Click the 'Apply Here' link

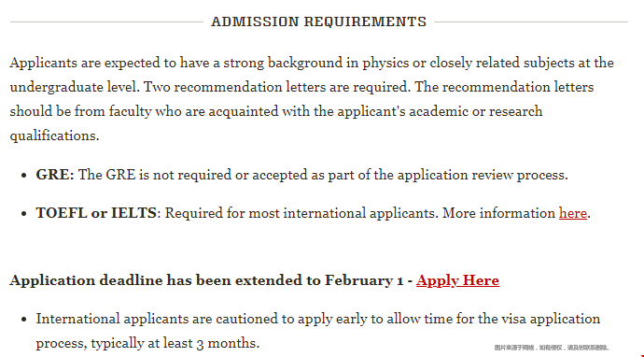tap(457, 280)
